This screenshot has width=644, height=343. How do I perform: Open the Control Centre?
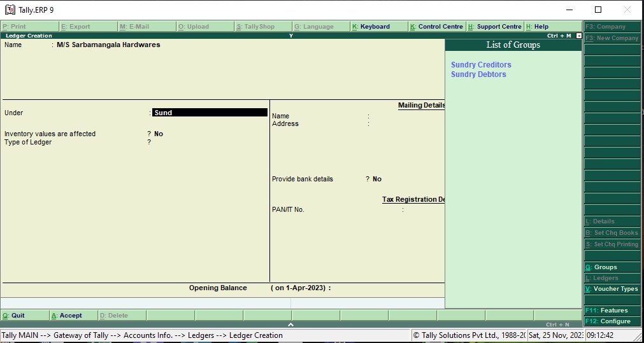point(438,27)
